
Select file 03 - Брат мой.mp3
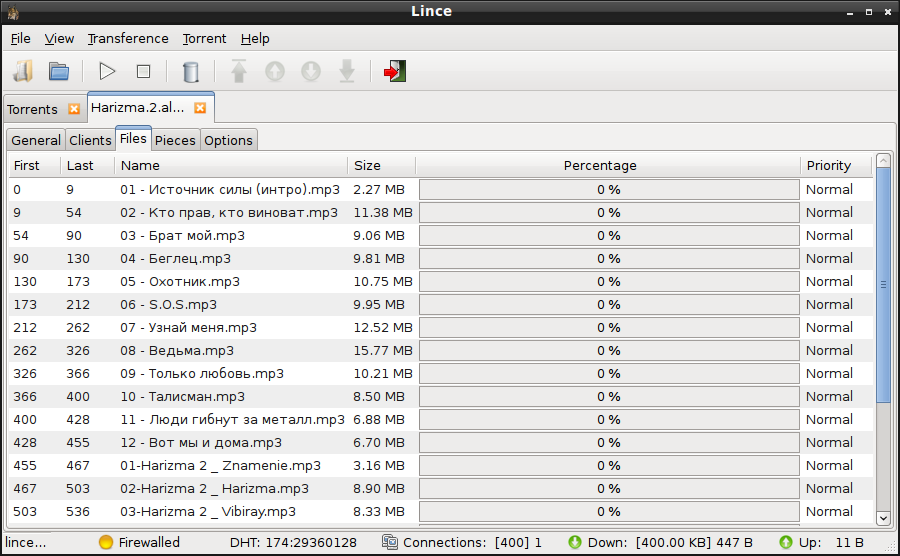(x=182, y=236)
